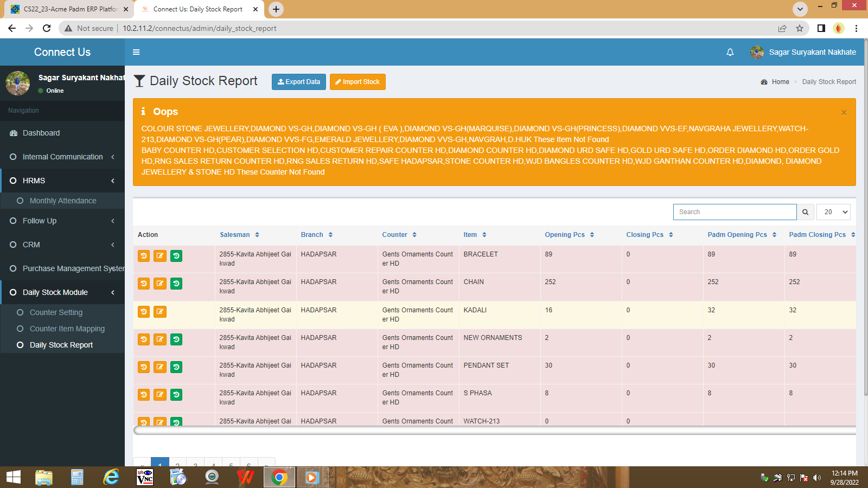Image resolution: width=868 pixels, height=488 pixels.
Task: Sort table by Closing Pcs column
Action: coord(649,235)
